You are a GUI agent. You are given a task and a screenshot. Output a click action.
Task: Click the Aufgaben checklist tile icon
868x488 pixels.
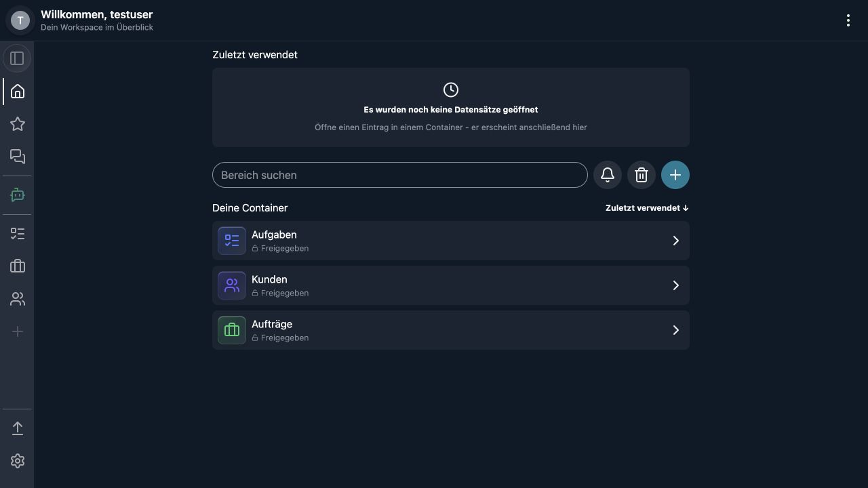(x=232, y=241)
